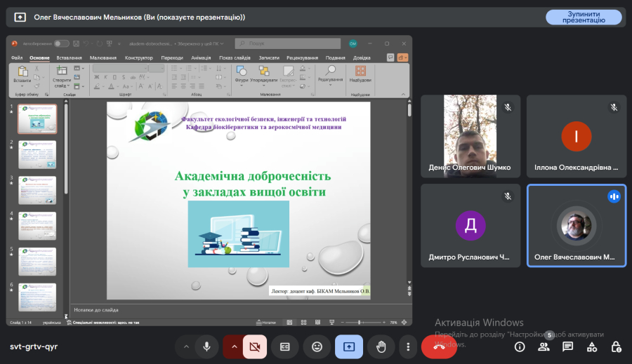Open the emoji reactions picker
632x364 pixels.
tap(317, 346)
